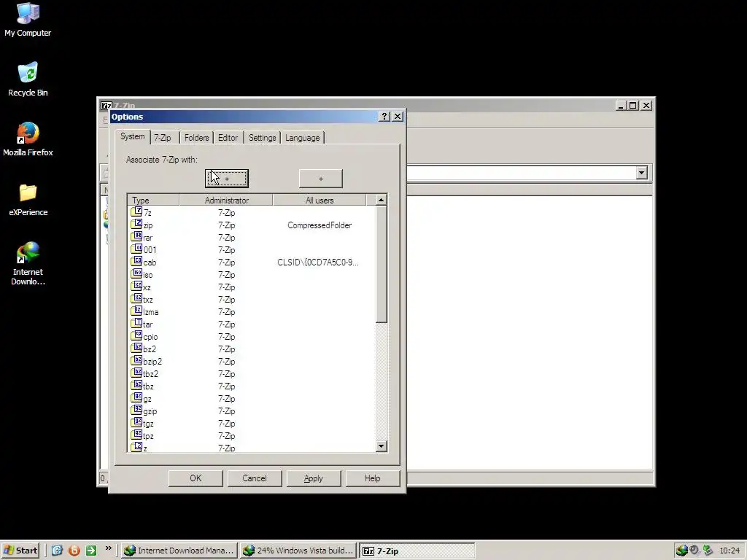Switch to the Settings tab
Screen dimensions: 747x560
click(262, 138)
